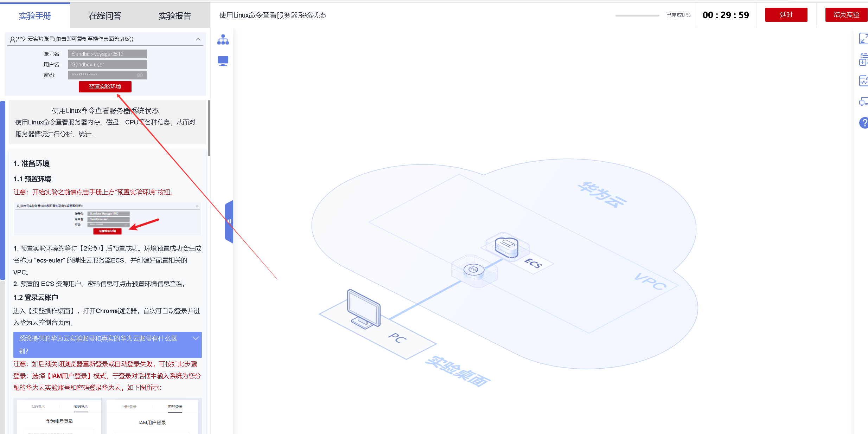This screenshot has height=434, width=868.
Task: Click the 延时 extend time button
Action: pos(786,15)
